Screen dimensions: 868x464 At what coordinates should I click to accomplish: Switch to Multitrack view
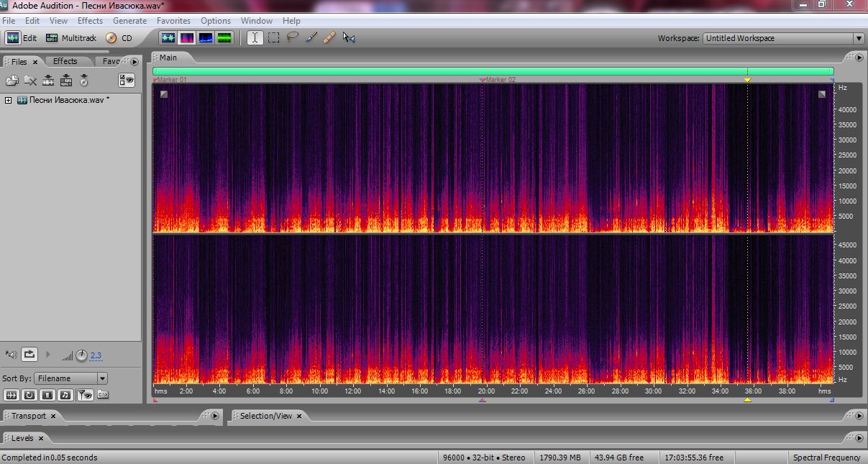(x=70, y=38)
